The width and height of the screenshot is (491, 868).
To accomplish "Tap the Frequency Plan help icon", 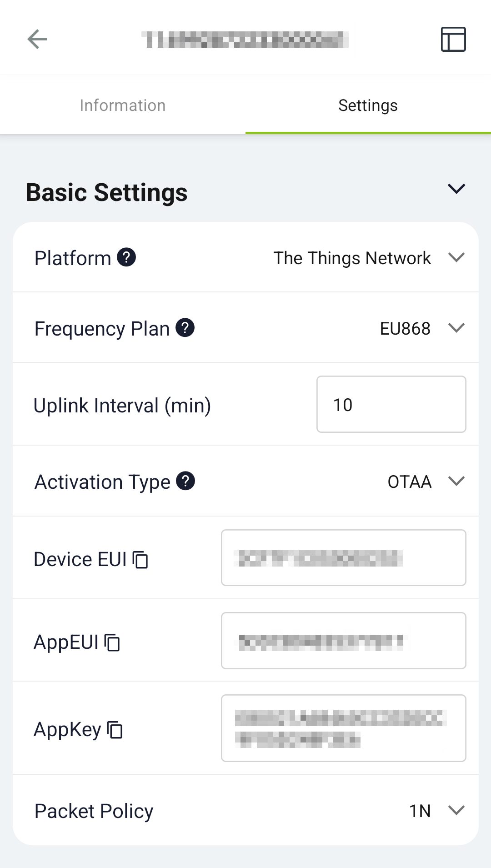I will click(185, 327).
